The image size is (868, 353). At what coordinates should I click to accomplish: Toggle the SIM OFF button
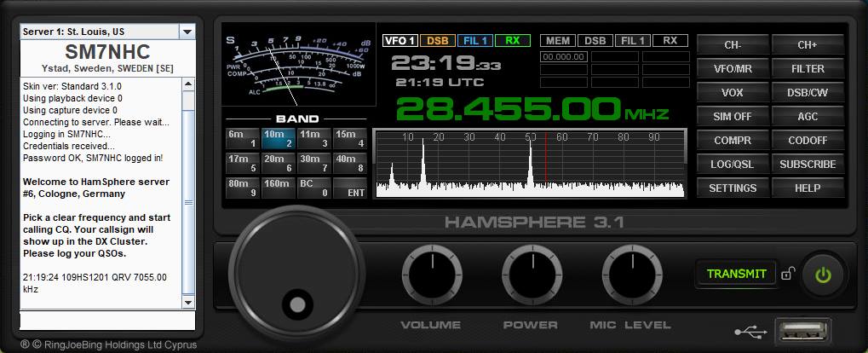[733, 116]
